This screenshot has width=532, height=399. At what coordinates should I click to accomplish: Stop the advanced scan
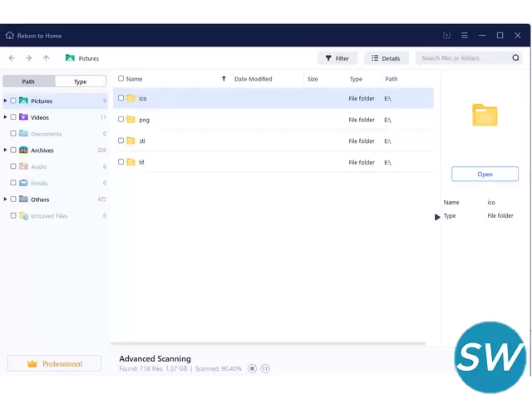click(x=252, y=368)
